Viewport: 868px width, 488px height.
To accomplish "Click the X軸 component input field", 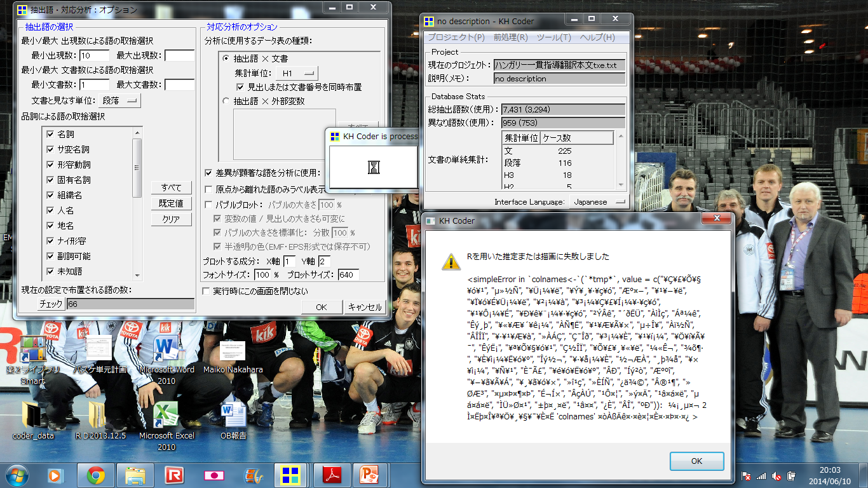I will (290, 261).
